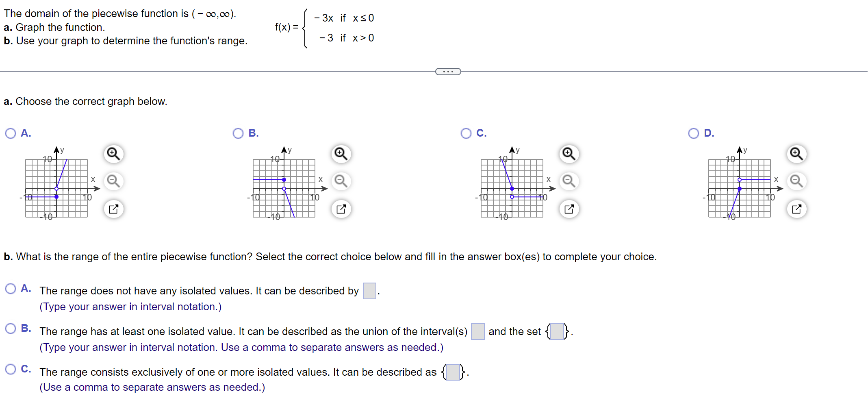Click the zoom-in magnifier beside graph B
The width and height of the screenshot is (868, 418).
(341, 154)
